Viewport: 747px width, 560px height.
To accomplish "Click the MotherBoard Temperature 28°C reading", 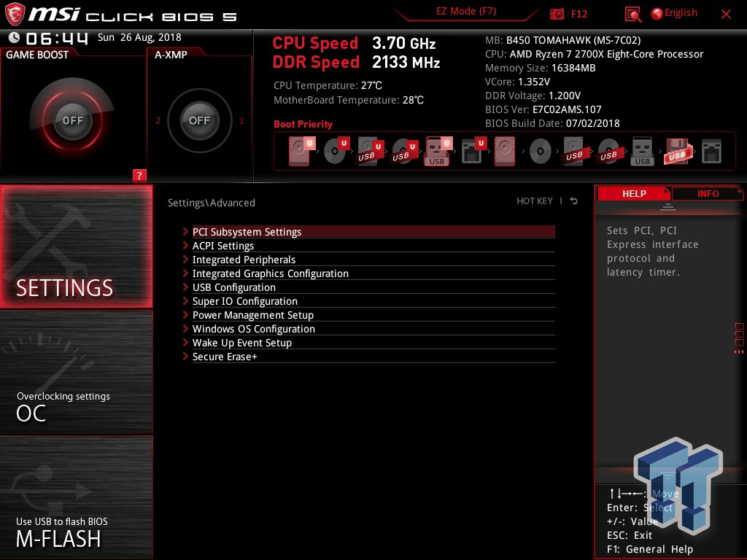I will 348,100.
